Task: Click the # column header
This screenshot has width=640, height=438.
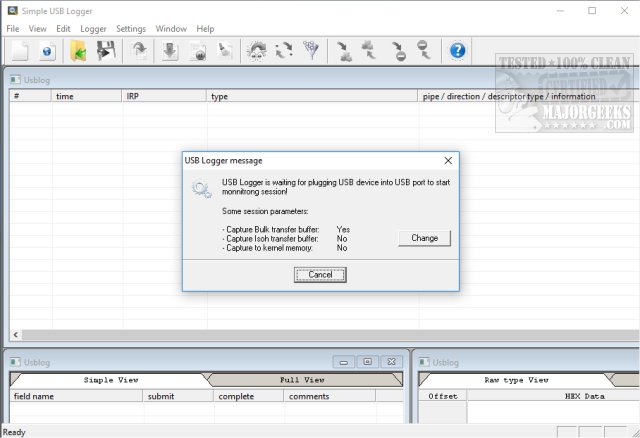Action: (x=31, y=96)
